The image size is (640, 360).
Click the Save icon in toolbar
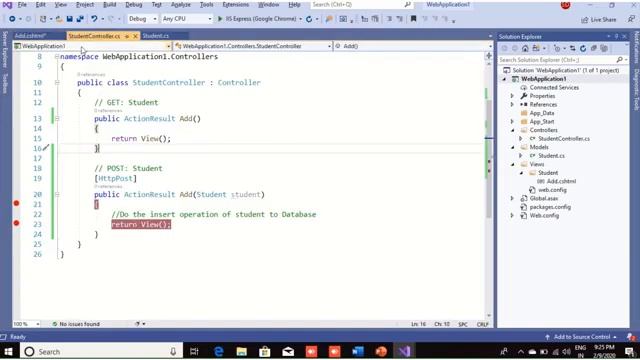(69, 19)
